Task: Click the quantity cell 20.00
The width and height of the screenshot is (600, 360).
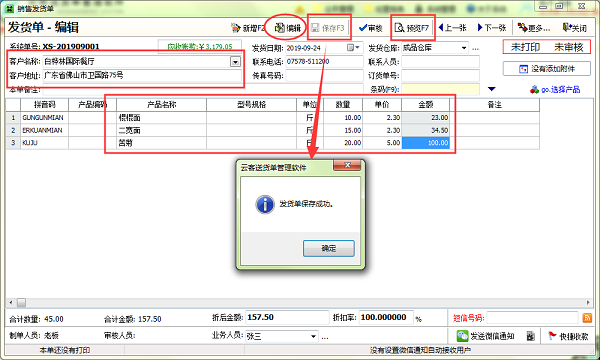Action: click(343, 143)
